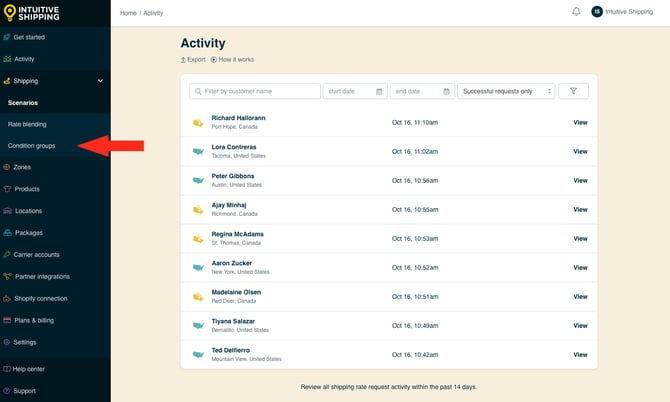Select Rate blending in the sidebar
The image size is (670, 402).
point(27,124)
